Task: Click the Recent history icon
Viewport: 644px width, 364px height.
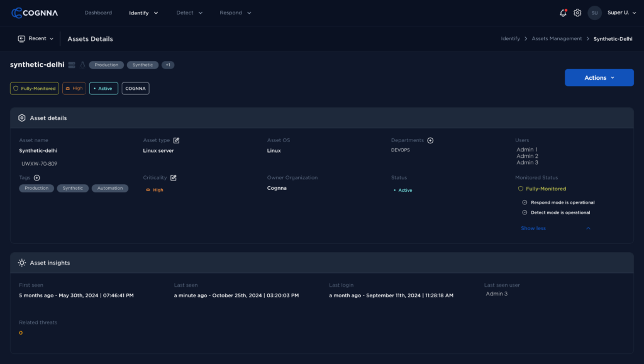Action: click(21, 38)
